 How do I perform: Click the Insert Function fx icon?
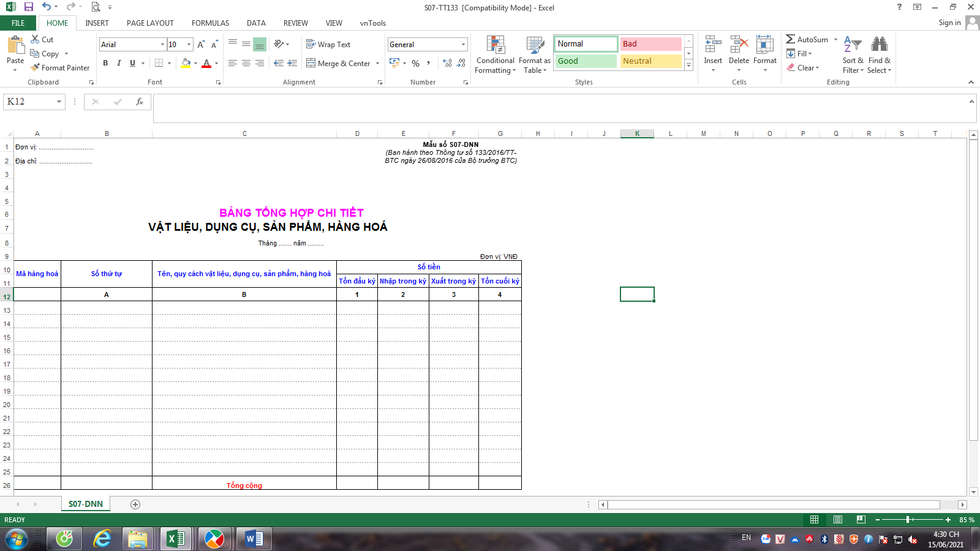pos(140,102)
